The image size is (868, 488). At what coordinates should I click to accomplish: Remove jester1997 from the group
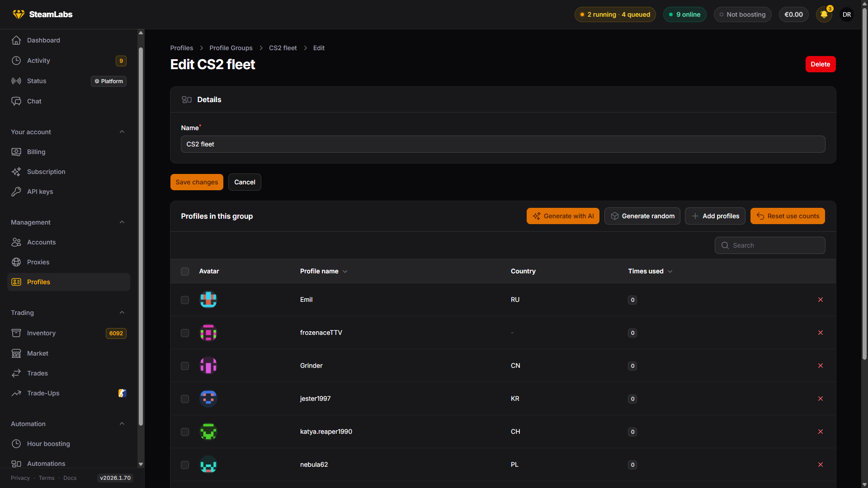(x=821, y=399)
